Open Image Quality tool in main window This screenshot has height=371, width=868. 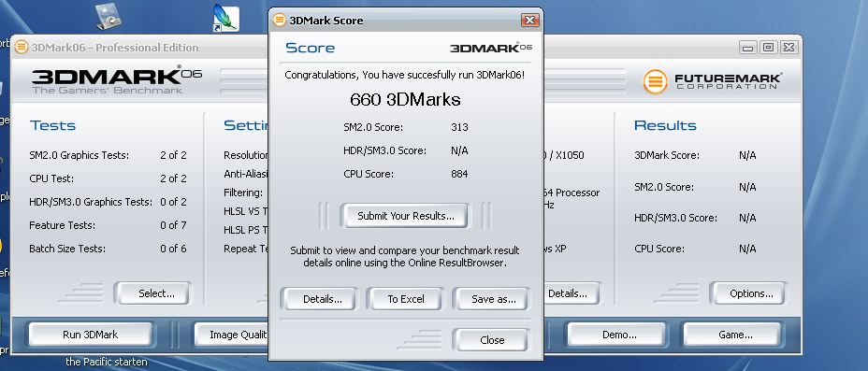tap(232, 335)
